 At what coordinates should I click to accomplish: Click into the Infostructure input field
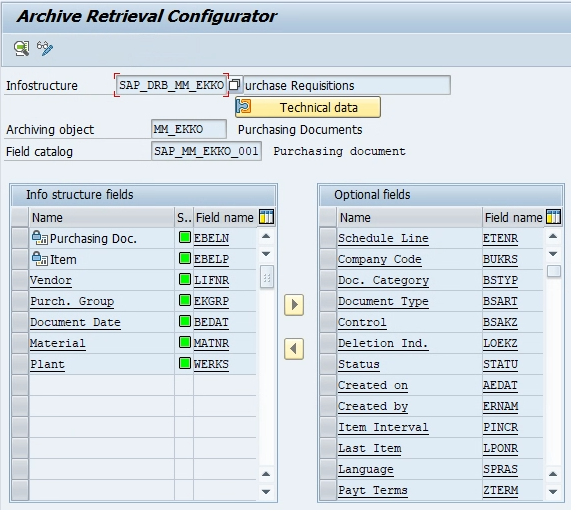(x=171, y=85)
